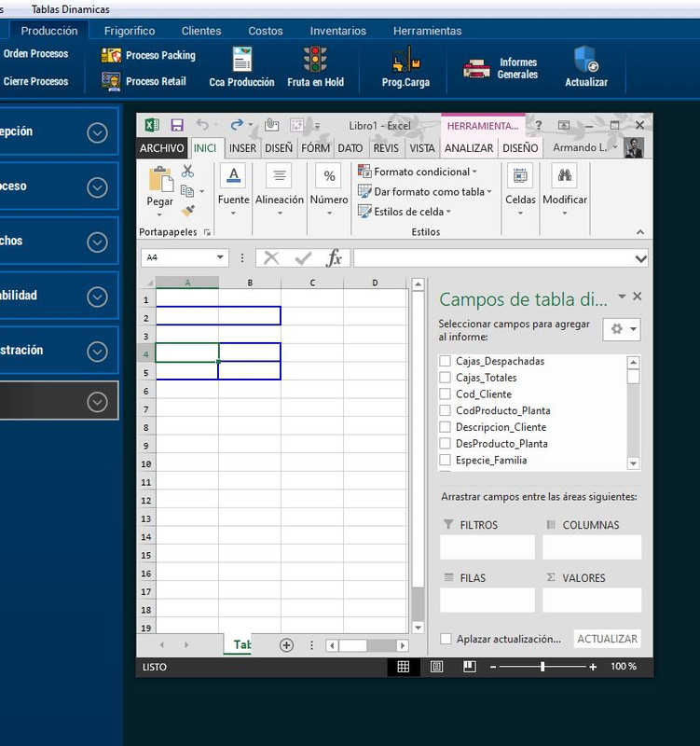The height and width of the screenshot is (746, 700).
Task: Expand Dar formato como tabla dropdown
Action: click(x=489, y=192)
